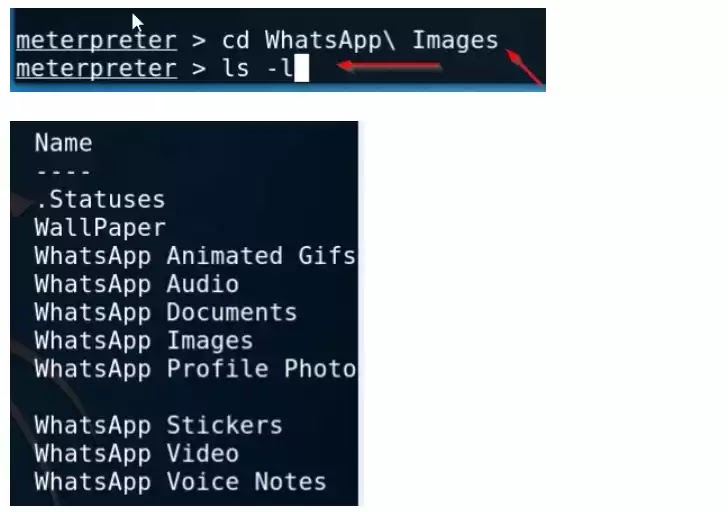This screenshot has height=512, width=728.
Task: Click the .Statuses directory entry
Action: pyautogui.click(x=100, y=200)
